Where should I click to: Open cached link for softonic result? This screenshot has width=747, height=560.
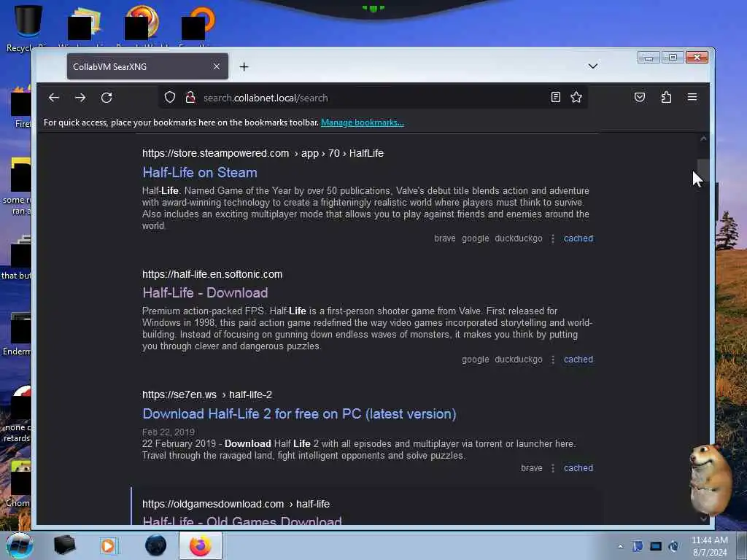pyautogui.click(x=578, y=359)
